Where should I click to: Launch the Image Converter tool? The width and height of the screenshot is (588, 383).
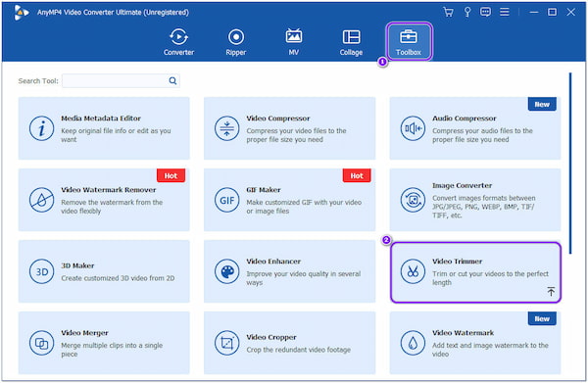[475, 200]
